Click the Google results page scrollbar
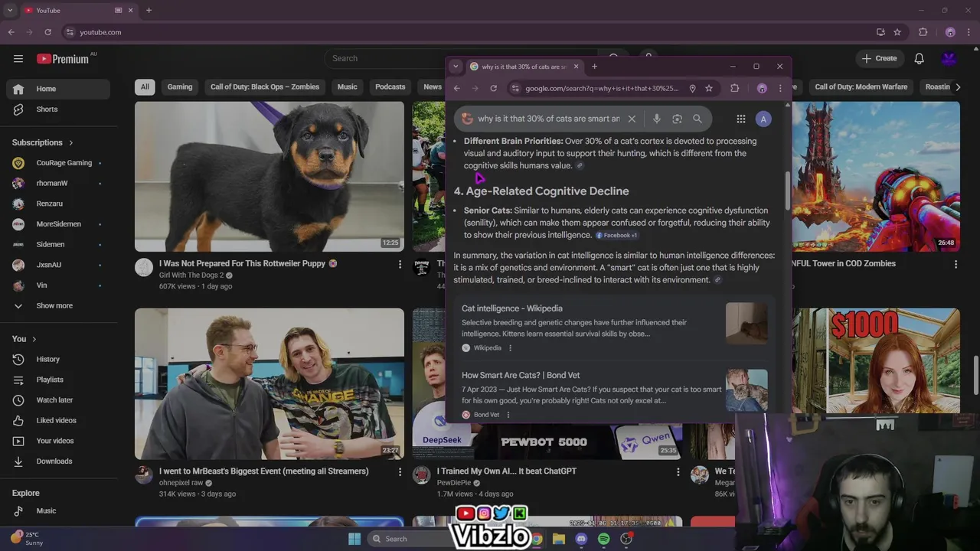The width and height of the screenshot is (980, 551). click(787, 191)
